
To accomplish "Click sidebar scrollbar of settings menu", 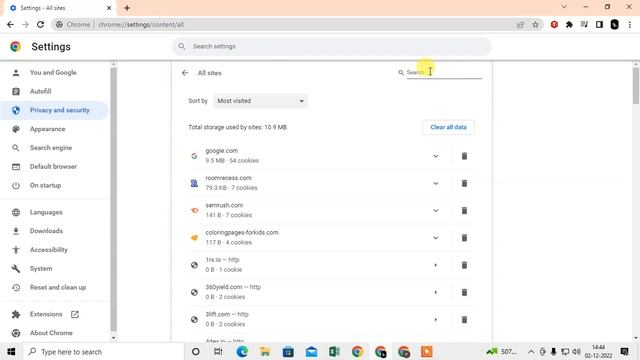I will [x=113, y=200].
